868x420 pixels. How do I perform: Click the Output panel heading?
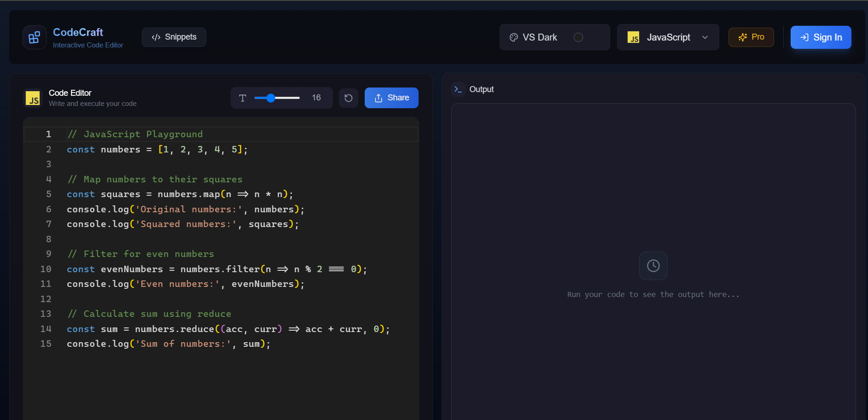[481, 89]
